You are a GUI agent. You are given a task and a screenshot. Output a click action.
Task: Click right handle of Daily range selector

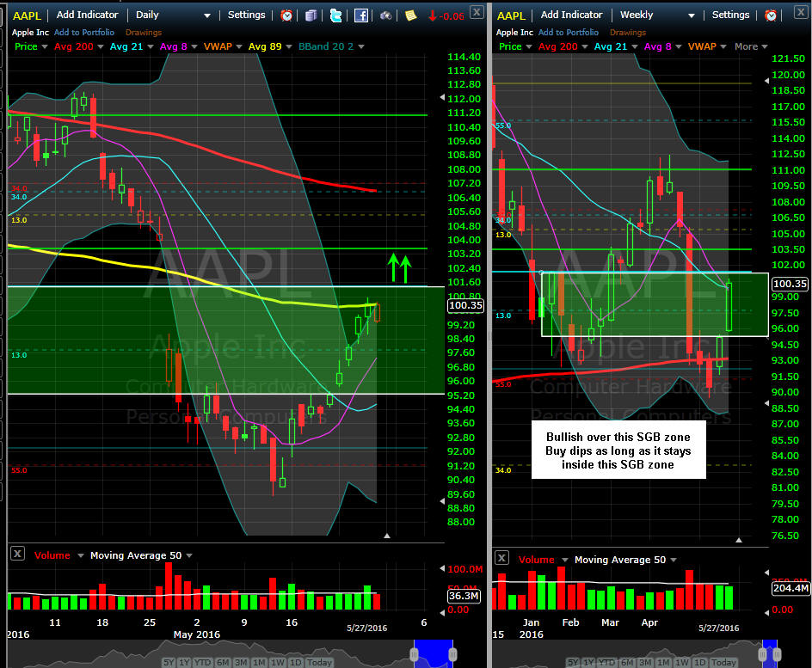tap(452, 654)
